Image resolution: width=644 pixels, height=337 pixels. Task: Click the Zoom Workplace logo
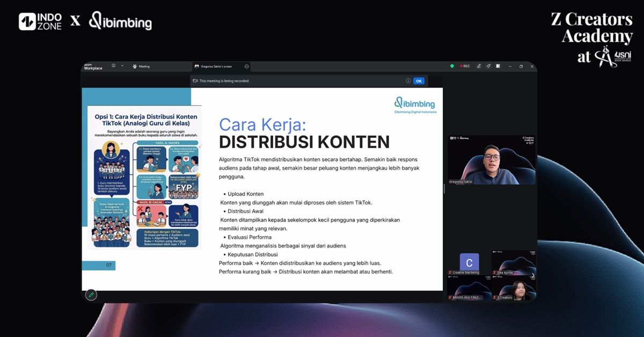(93, 67)
